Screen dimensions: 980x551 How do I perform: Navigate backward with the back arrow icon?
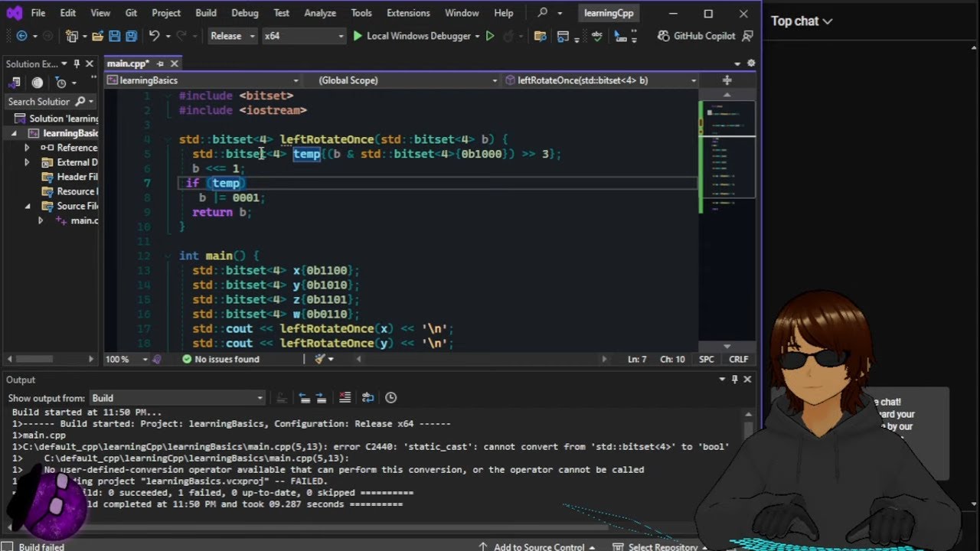pyautogui.click(x=21, y=36)
